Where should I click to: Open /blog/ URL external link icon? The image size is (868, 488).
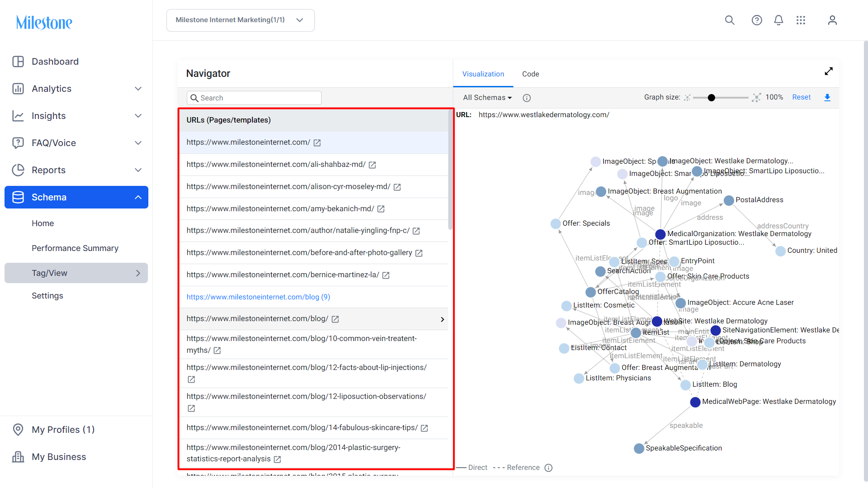(x=335, y=319)
